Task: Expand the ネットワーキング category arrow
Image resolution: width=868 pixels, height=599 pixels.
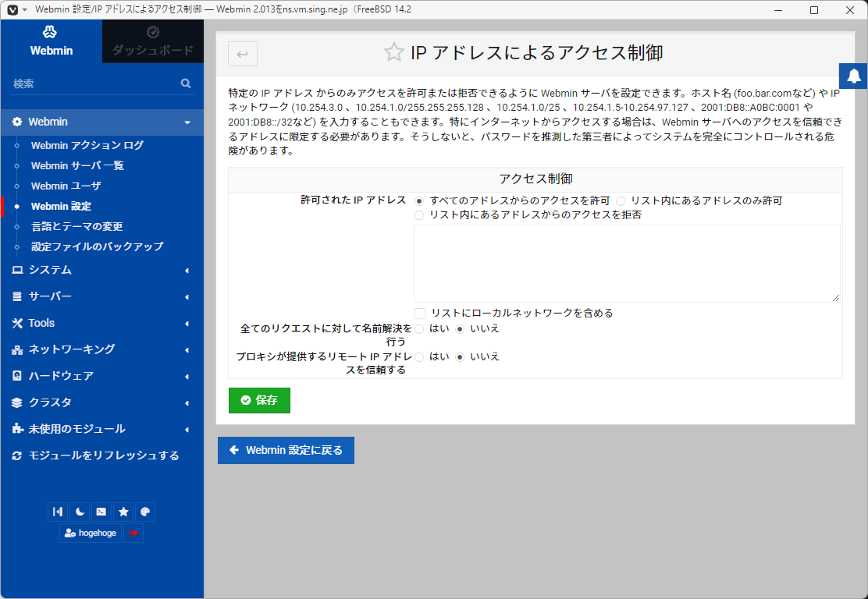Action: [x=187, y=350]
